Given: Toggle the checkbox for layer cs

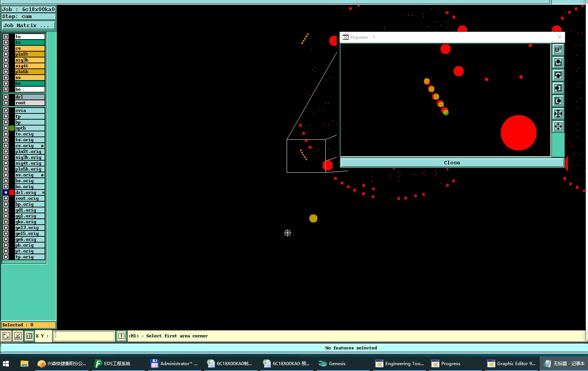Looking at the screenshot, I should click(x=6, y=48).
